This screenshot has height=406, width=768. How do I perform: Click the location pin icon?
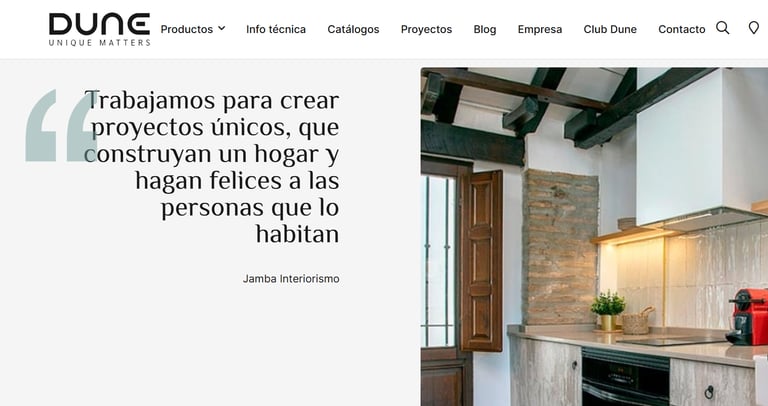coord(754,28)
